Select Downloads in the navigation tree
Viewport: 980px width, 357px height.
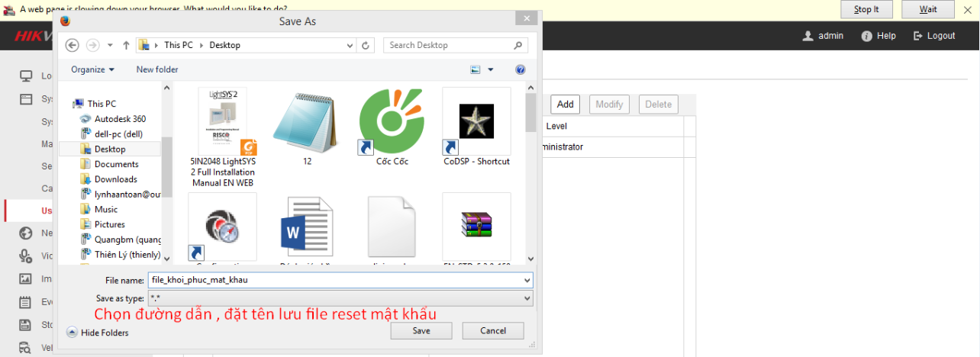point(115,179)
